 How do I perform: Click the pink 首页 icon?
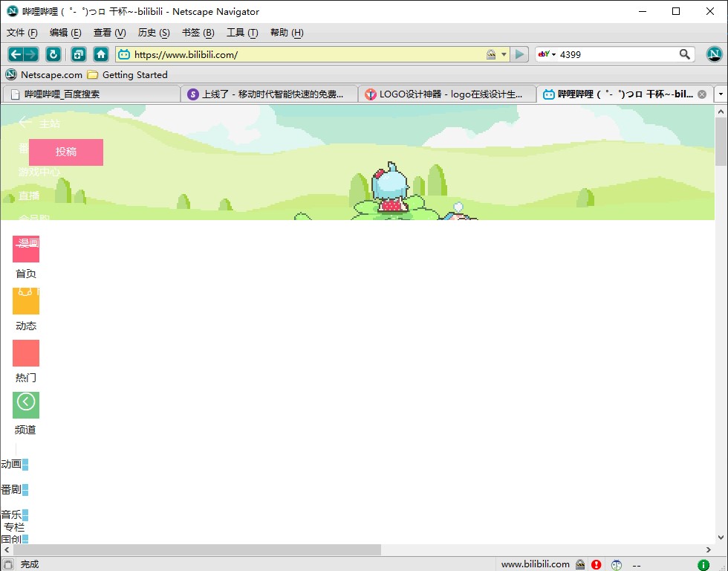point(26,249)
